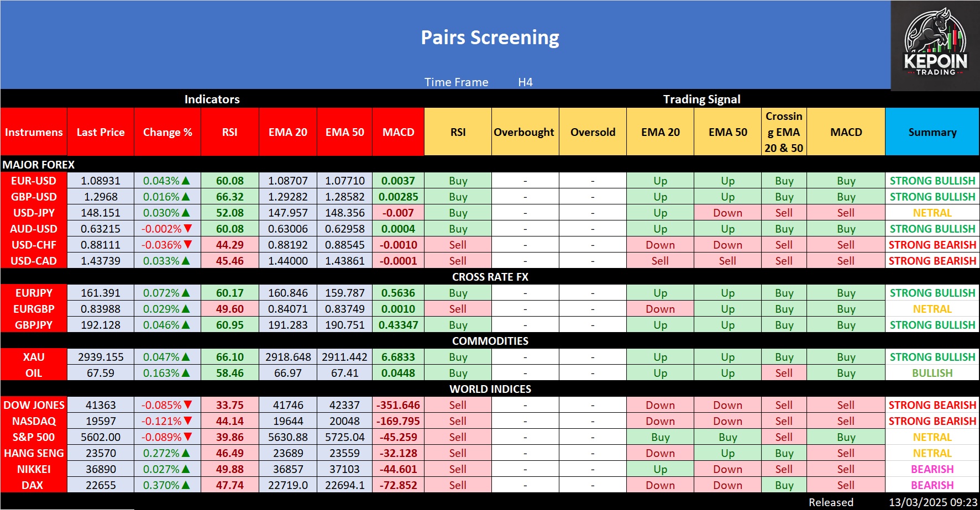Click the GBP-USD last price 1.2968
The image size is (980, 510).
pyautogui.click(x=101, y=197)
